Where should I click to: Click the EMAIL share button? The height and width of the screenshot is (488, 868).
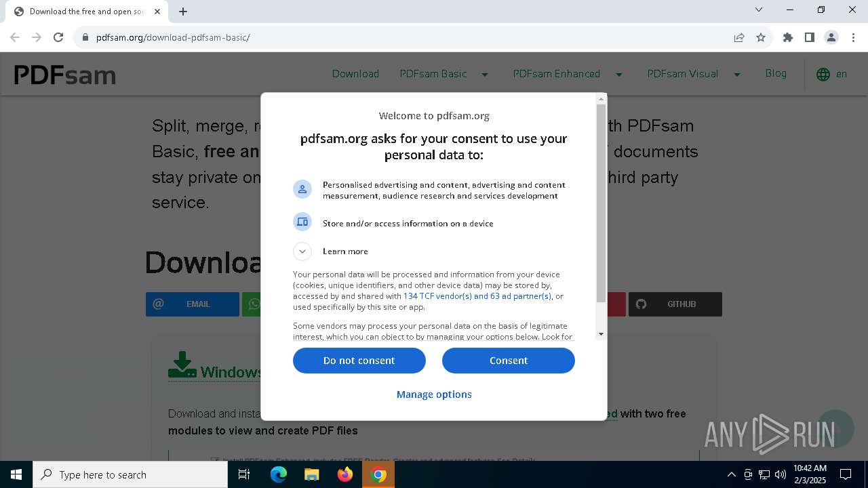tap(193, 304)
